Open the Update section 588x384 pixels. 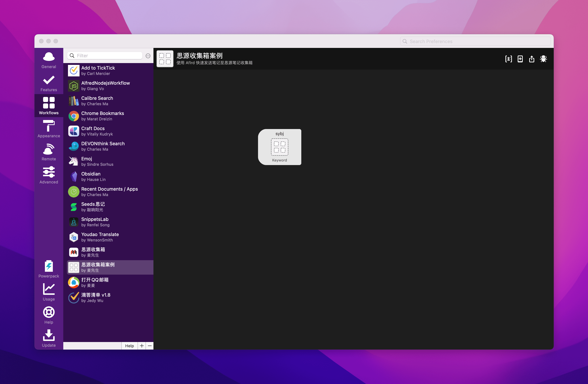tap(49, 338)
